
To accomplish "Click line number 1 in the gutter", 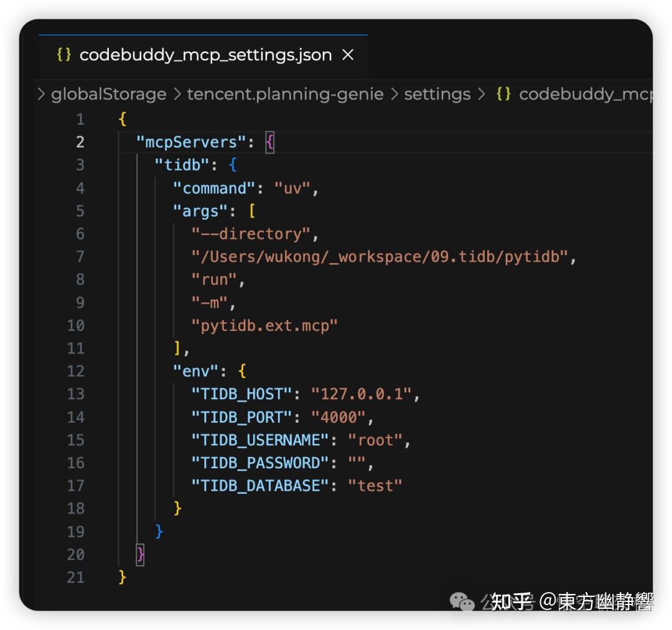I will (80, 119).
